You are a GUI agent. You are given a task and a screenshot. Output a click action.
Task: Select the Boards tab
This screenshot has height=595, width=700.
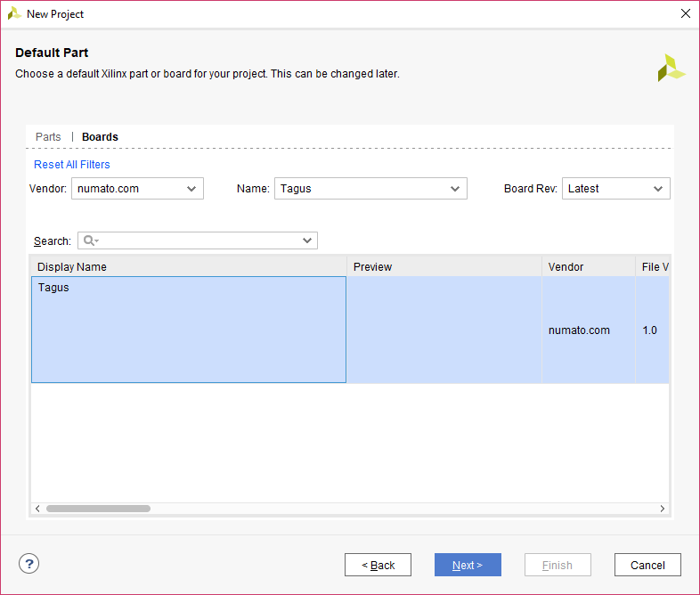pos(100,137)
